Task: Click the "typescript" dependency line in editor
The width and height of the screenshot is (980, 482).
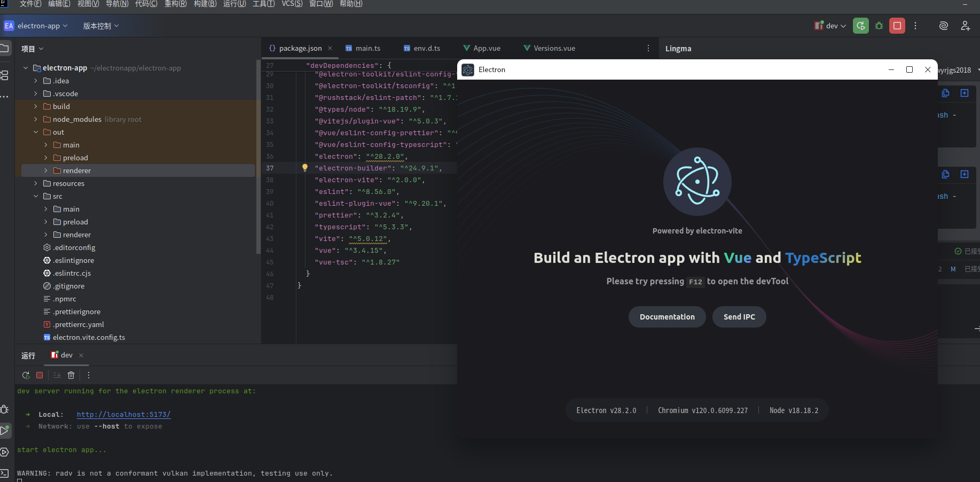Action: coord(364,227)
